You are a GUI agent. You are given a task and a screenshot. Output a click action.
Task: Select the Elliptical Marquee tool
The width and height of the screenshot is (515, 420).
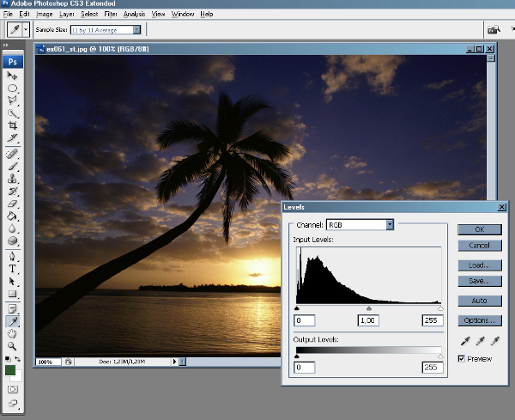(13, 88)
